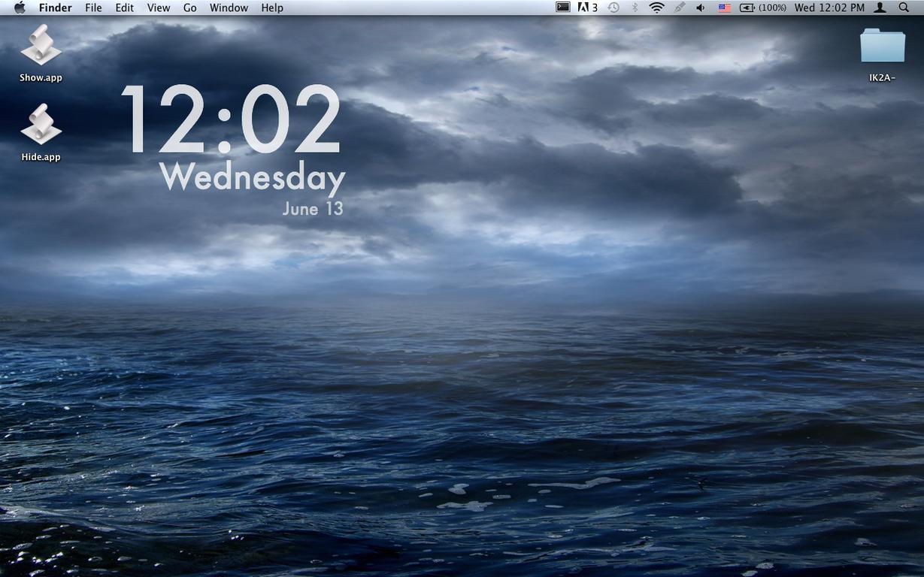Click the terminal icon in menu bar
The height and width of the screenshot is (577, 924).
pos(562,8)
